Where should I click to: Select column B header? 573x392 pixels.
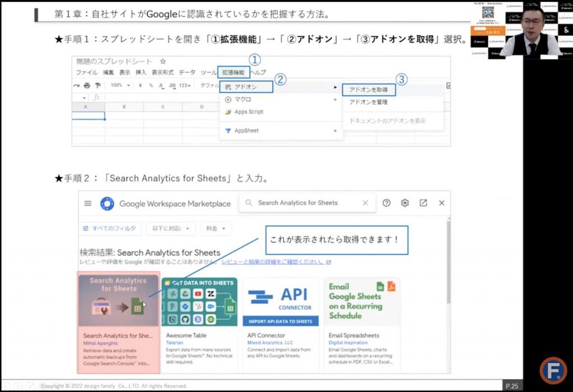pyautogui.click(x=124, y=107)
